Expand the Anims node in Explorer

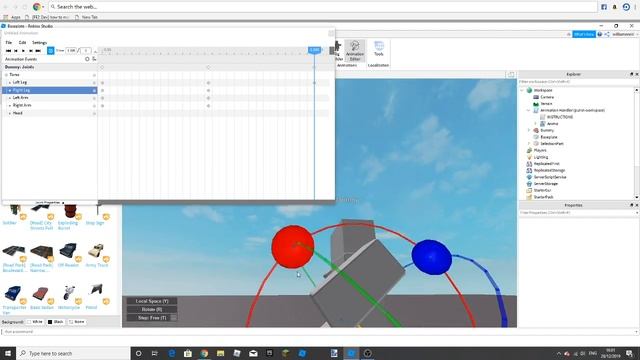(x=536, y=123)
